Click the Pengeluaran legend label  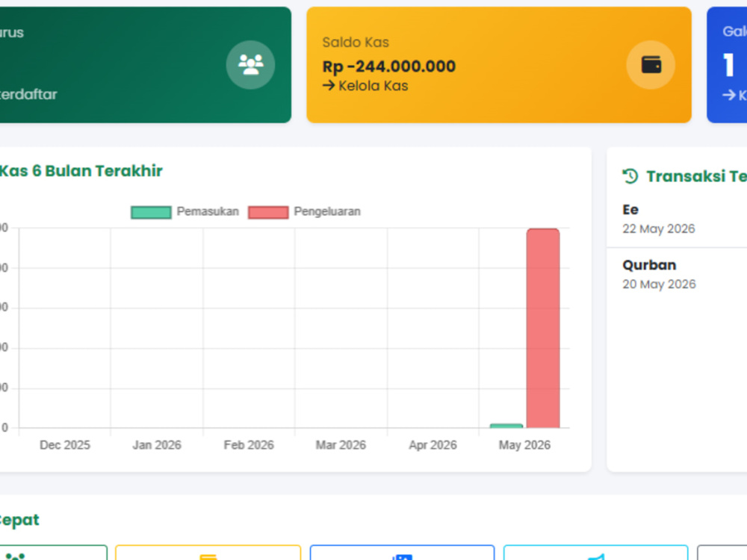click(x=327, y=211)
